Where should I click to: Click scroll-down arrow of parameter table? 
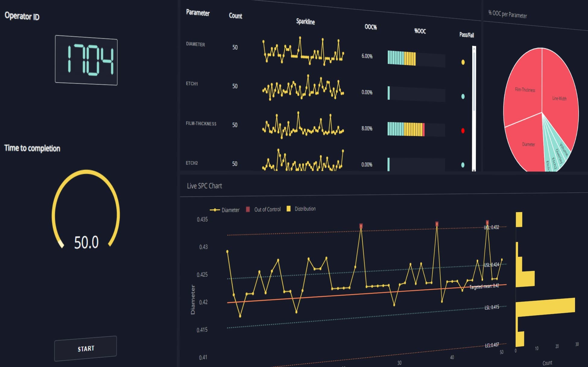click(x=474, y=170)
